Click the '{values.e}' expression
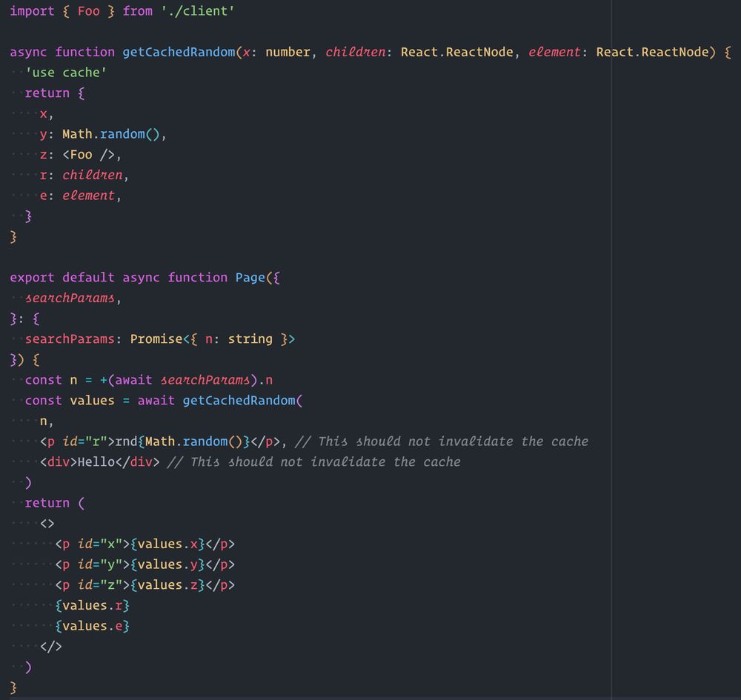741x700 pixels. [x=92, y=626]
